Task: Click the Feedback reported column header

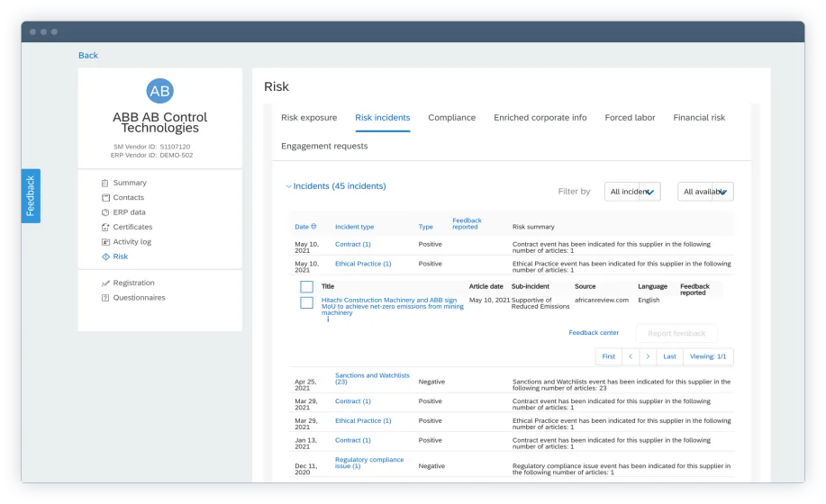Action: (x=467, y=223)
